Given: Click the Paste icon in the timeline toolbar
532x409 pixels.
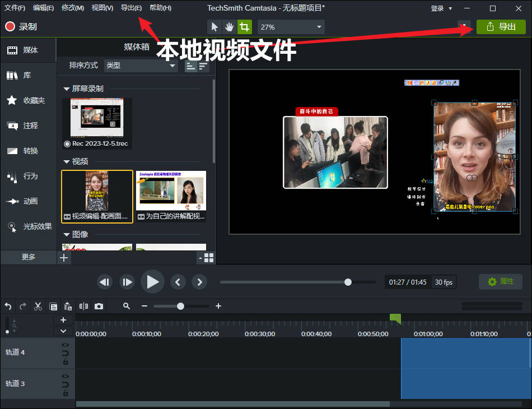Looking at the screenshot, I should (68, 306).
